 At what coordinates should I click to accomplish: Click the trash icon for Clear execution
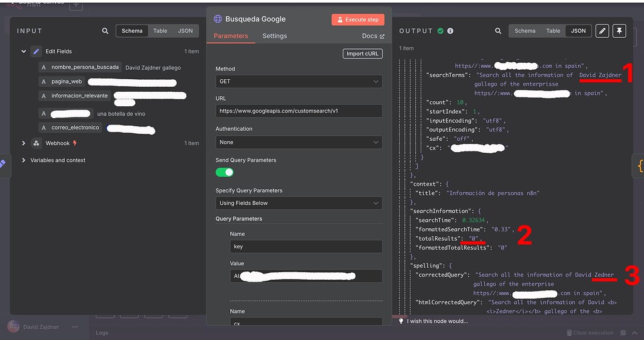coord(570,333)
